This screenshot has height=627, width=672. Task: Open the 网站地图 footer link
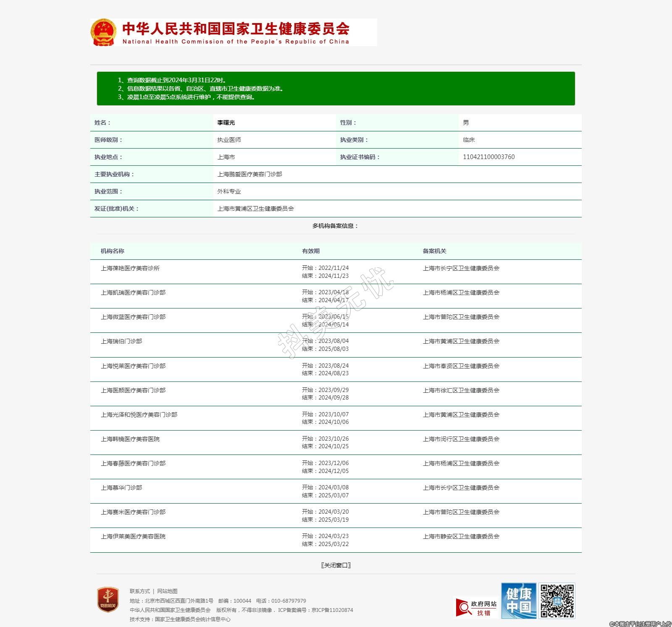[167, 591]
